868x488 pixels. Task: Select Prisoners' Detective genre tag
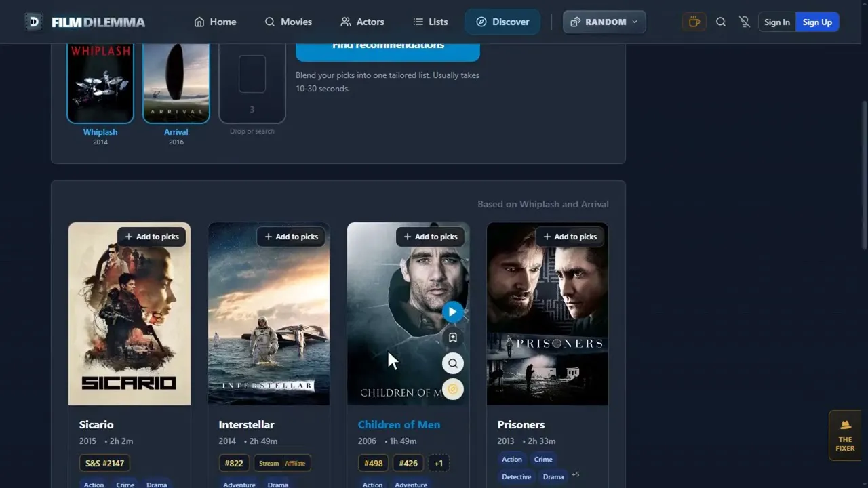point(516,477)
